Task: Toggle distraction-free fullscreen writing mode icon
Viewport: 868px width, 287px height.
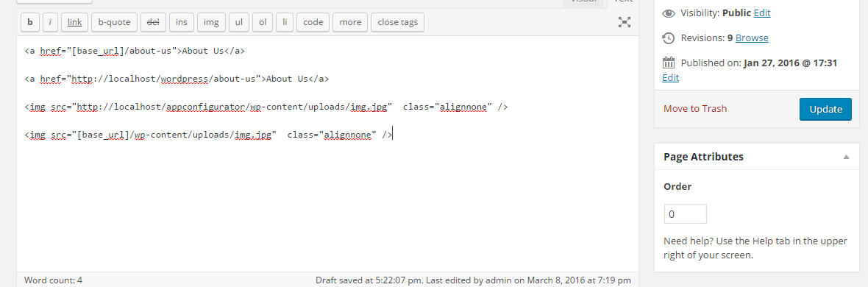Action: (625, 22)
